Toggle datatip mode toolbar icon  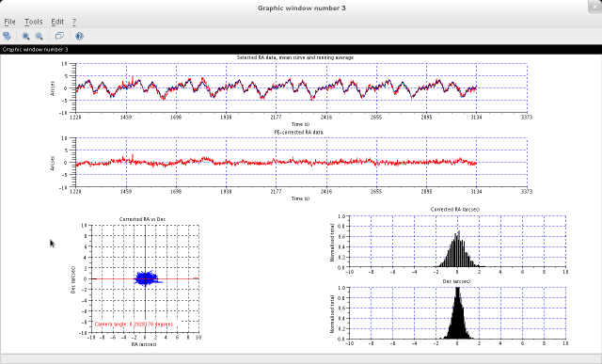coord(59,36)
